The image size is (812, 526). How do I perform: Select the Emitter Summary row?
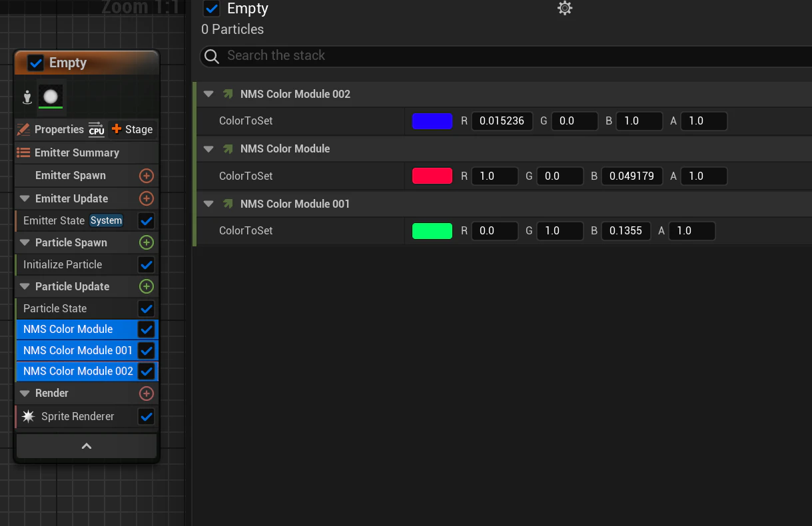[87, 152]
